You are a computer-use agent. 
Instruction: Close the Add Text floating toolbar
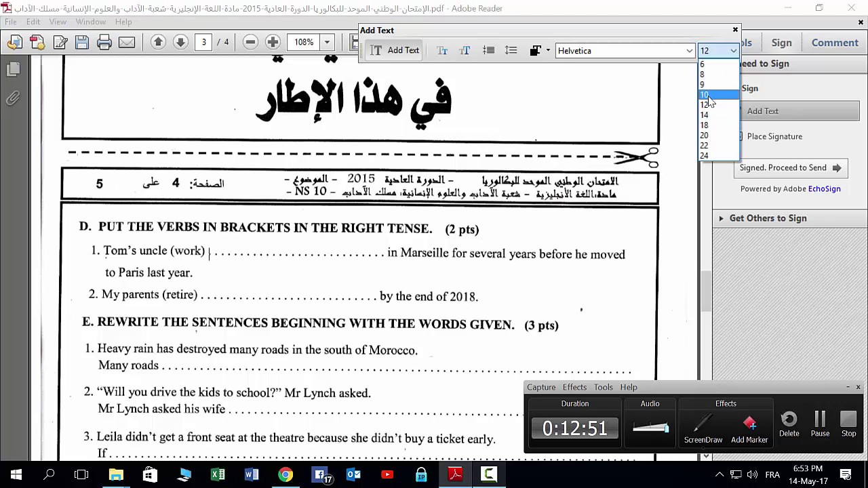click(x=735, y=30)
